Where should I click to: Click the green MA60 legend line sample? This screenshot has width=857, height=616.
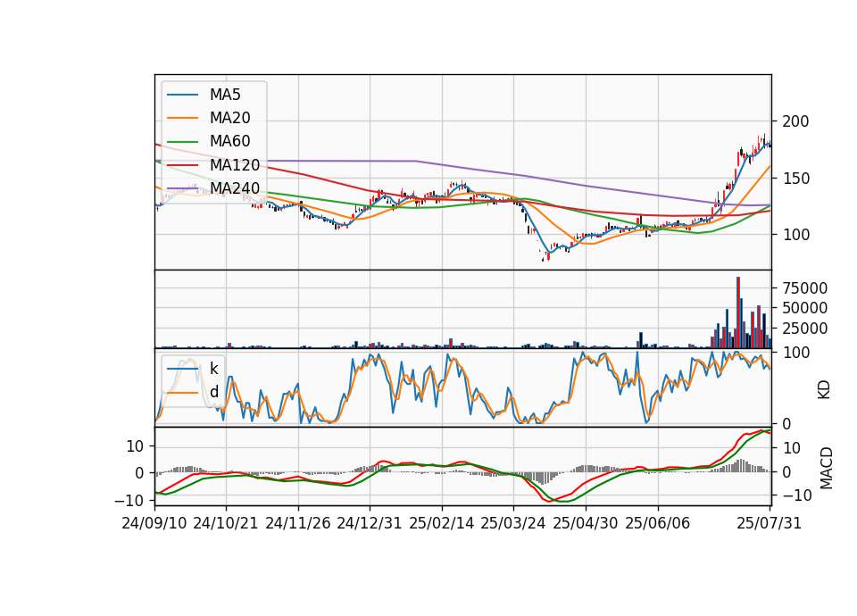tap(182, 142)
